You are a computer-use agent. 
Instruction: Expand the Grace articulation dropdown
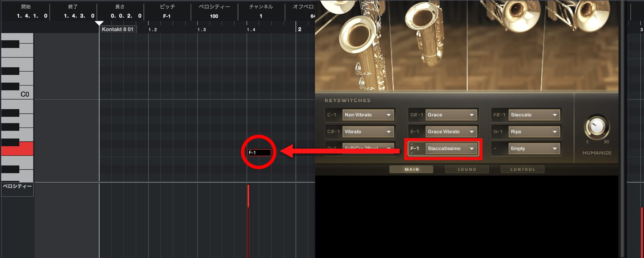(x=451, y=115)
